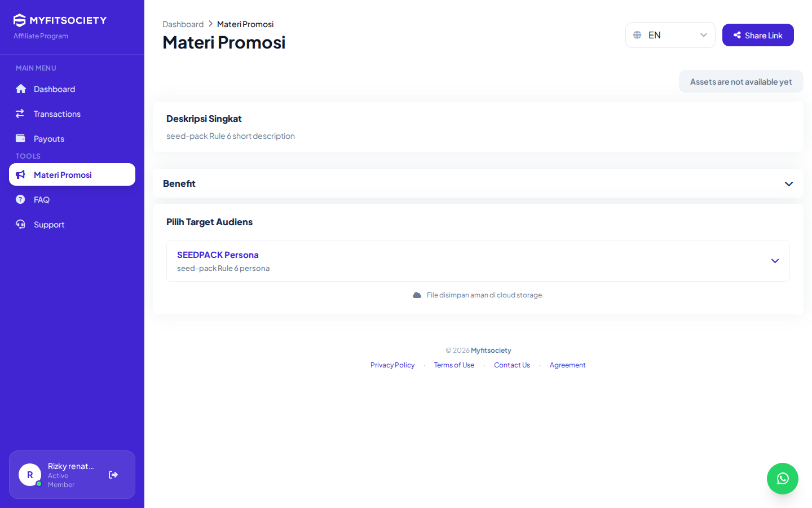812x508 pixels.
Task: Click the FAQ question mark icon
Action: (20, 199)
